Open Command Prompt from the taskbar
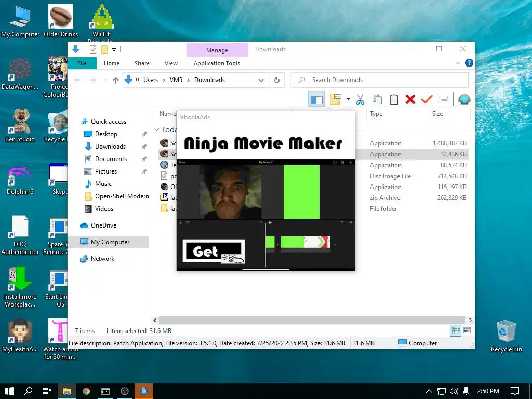532x399 pixels. [105, 391]
